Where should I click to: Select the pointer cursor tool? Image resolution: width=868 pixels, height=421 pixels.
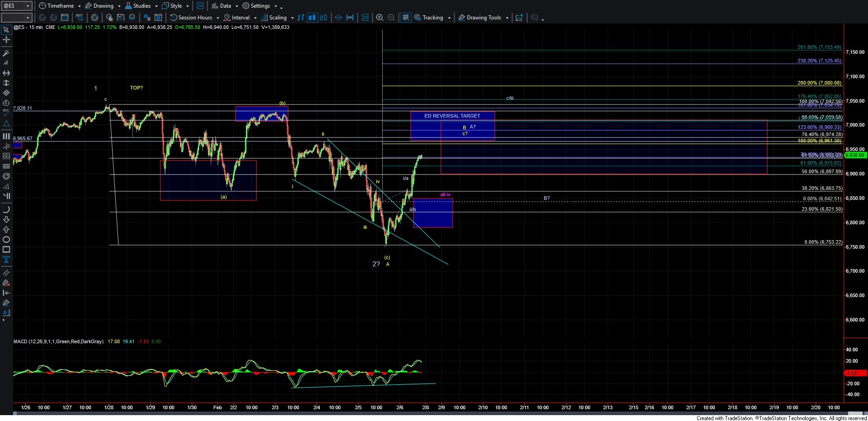(x=6, y=30)
